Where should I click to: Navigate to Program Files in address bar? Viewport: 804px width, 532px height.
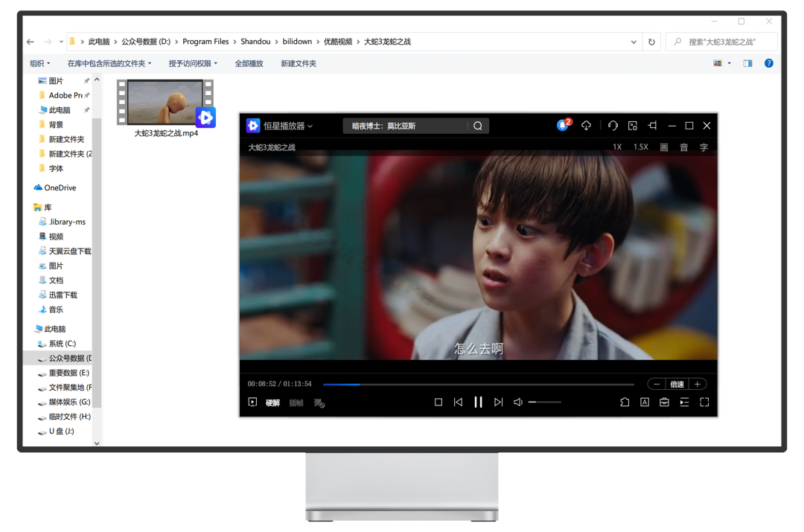(205, 42)
